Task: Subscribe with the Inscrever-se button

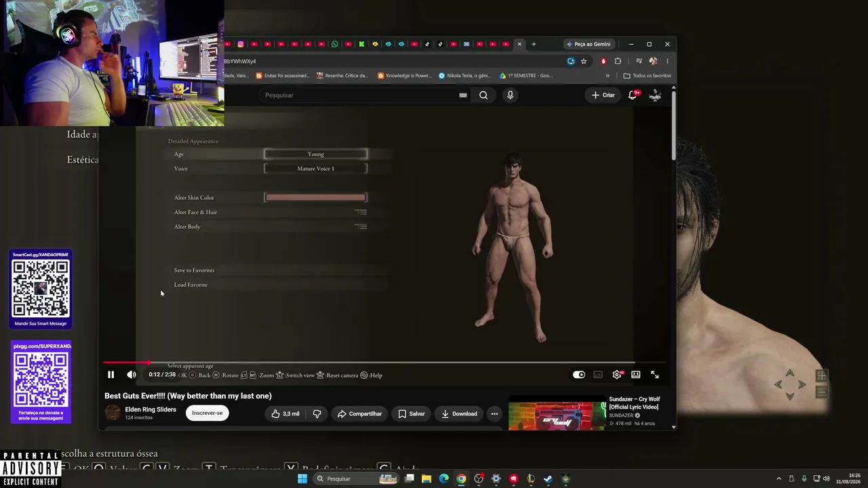Action: [207, 413]
